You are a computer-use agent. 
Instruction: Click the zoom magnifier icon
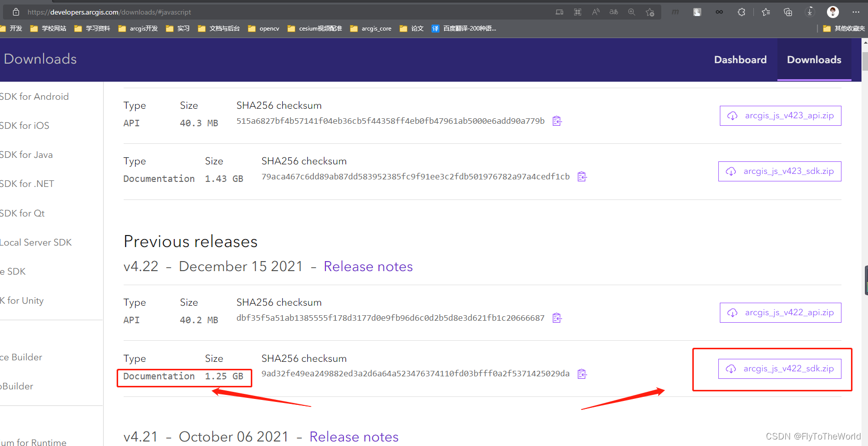[632, 12]
